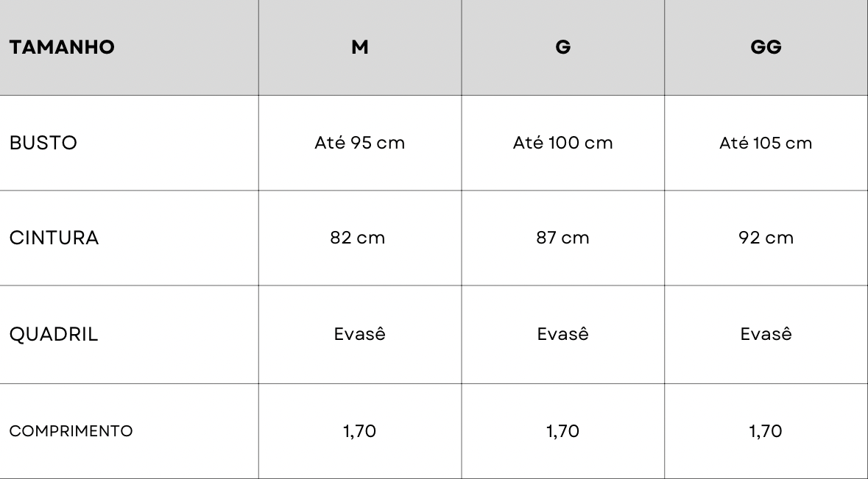Click the 87 cm waist value
The image size is (868, 479).
tap(563, 238)
